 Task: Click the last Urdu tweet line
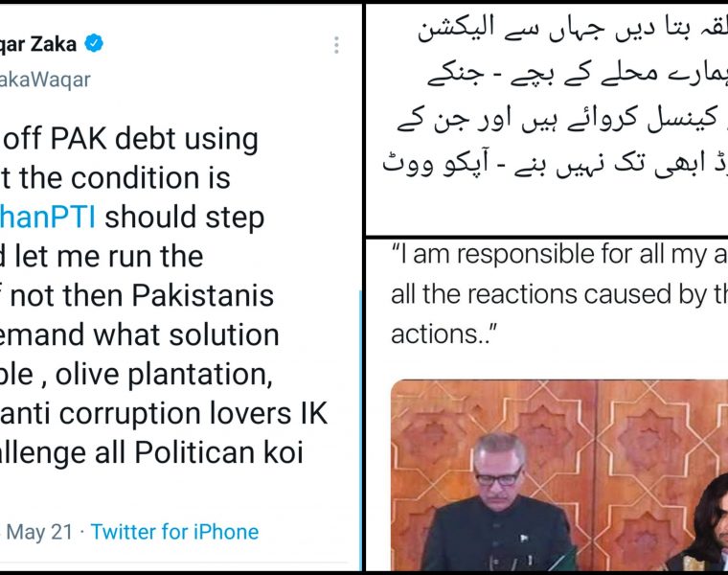555,164
